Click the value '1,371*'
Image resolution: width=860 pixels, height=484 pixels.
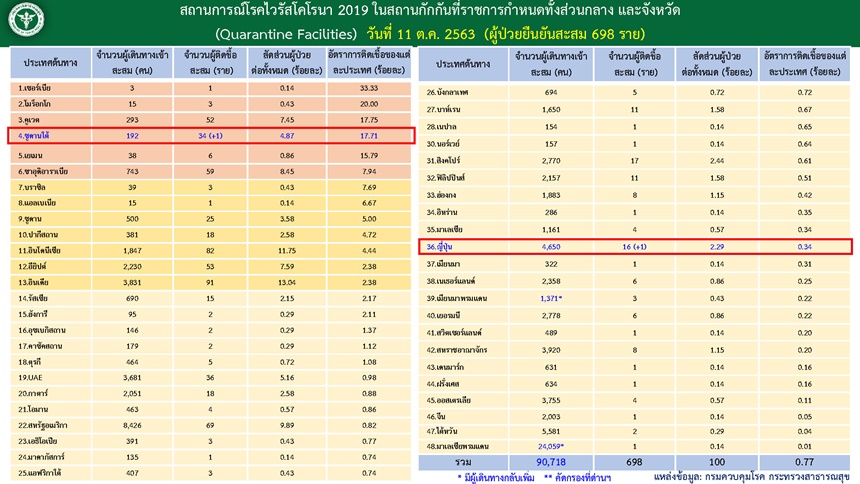tap(551, 298)
